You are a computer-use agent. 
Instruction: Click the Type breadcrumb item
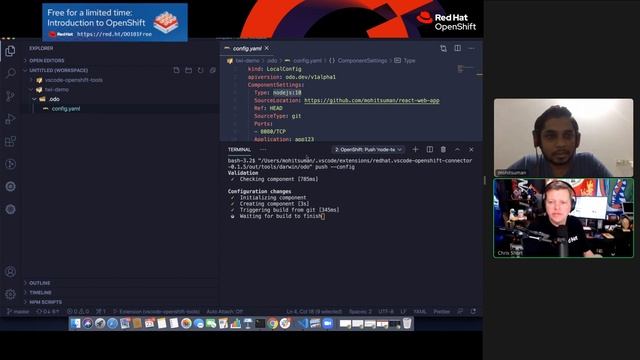(409, 60)
